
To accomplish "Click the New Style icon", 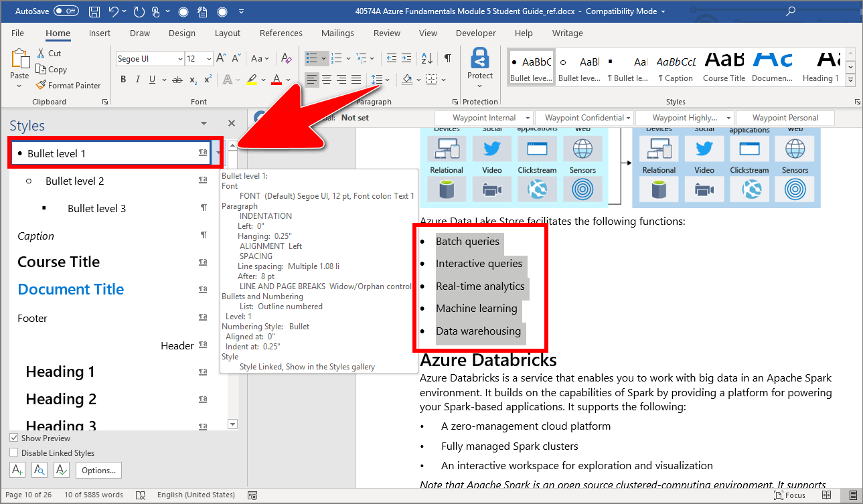I will (18, 470).
